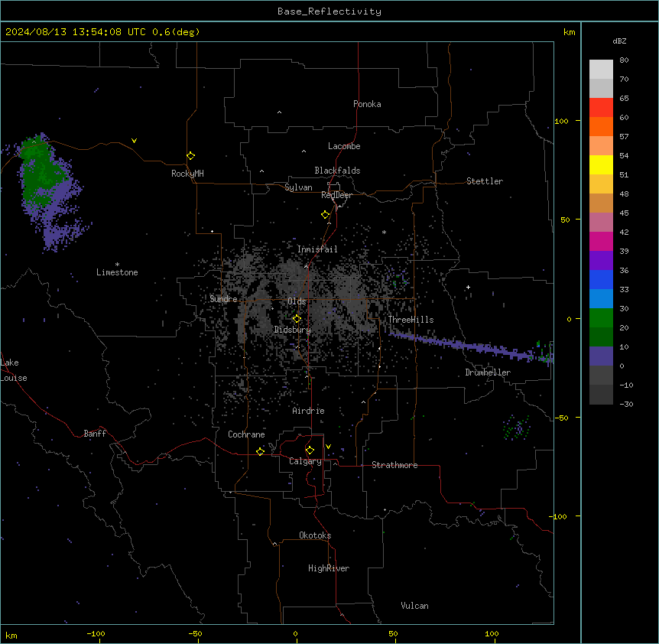Screen dimensions: 659x644
Task: Click the Base_Reflectivity title text
Action: coord(329,11)
